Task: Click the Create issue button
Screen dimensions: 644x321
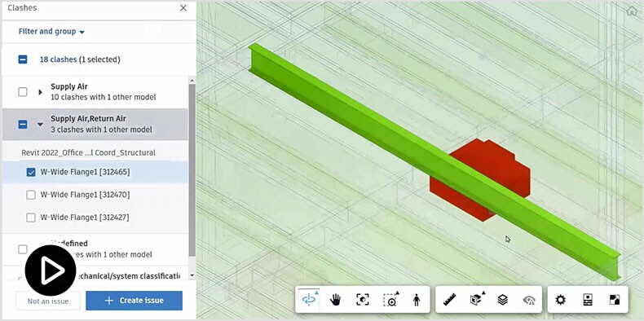Action: pos(134,301)
